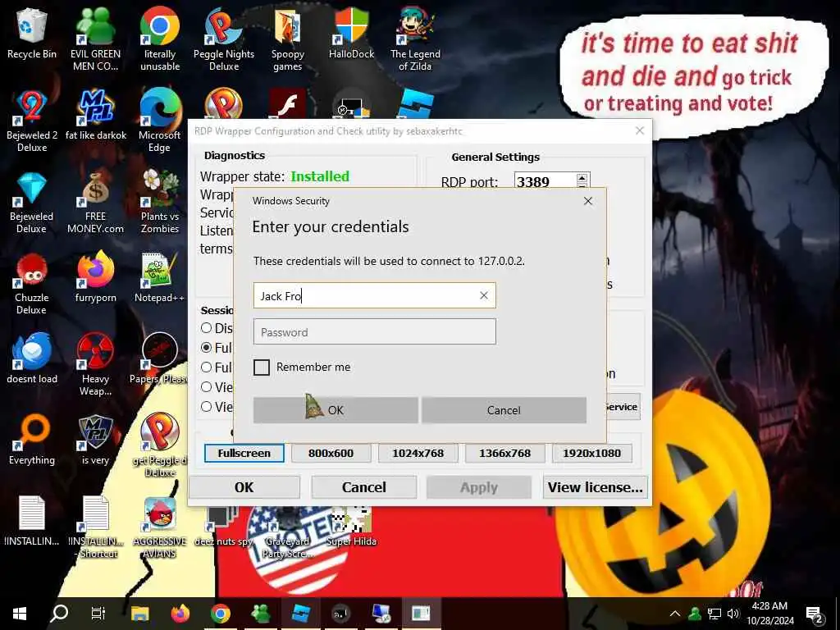
Task: Open Firefox from the taskbar
Action: pos(180,614)
